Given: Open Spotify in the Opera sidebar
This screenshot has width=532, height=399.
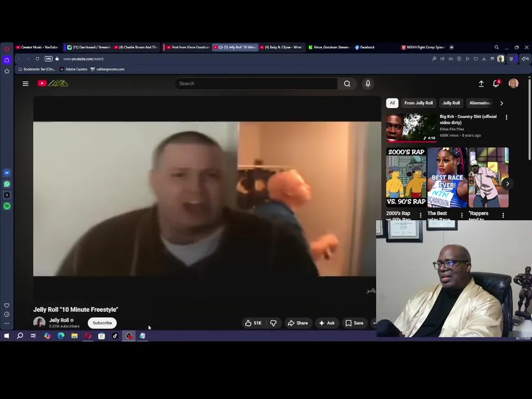Looking at the screenshot, I should click(7, 206).
